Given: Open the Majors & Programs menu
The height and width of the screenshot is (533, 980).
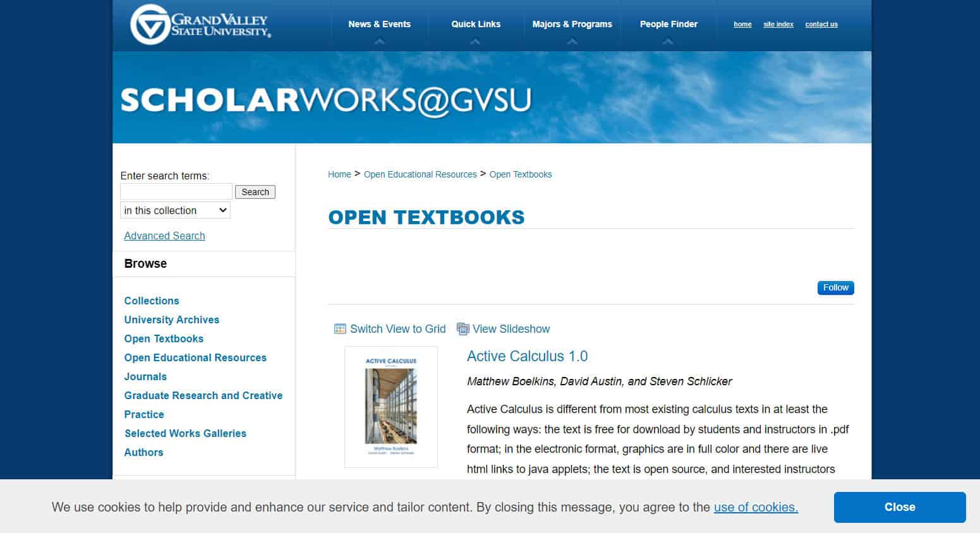Looking at the screenshot, I should [572, 24].
